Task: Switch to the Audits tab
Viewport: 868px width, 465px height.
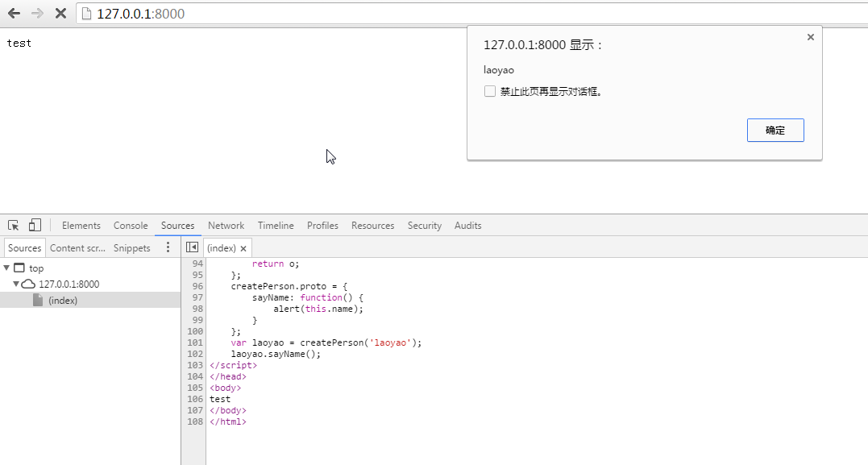Action: (467, 226)
